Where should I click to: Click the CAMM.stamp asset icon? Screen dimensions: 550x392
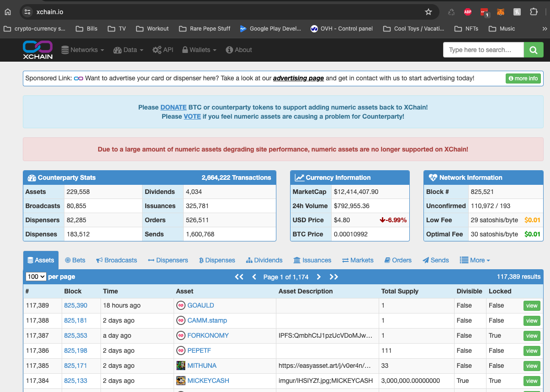[x=181, y=320]
